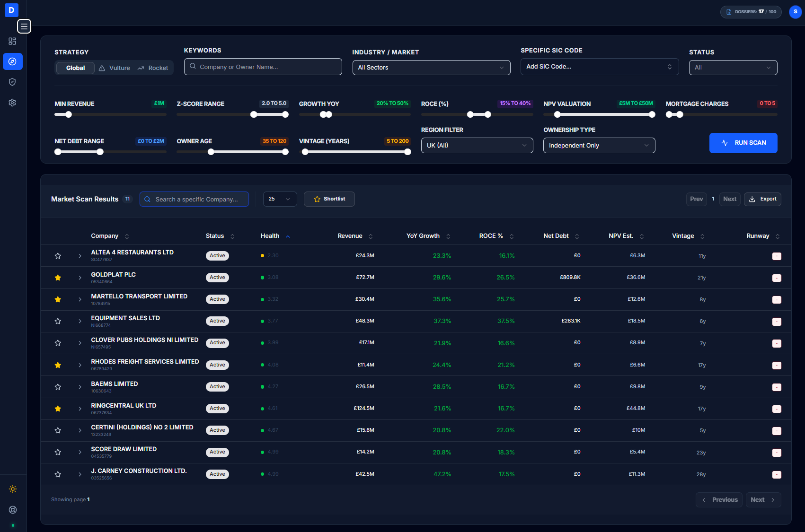The height and width of the screenshot is (532, 805).
Task: Select the Rocket strategy
Action: (x=153, y=68)
